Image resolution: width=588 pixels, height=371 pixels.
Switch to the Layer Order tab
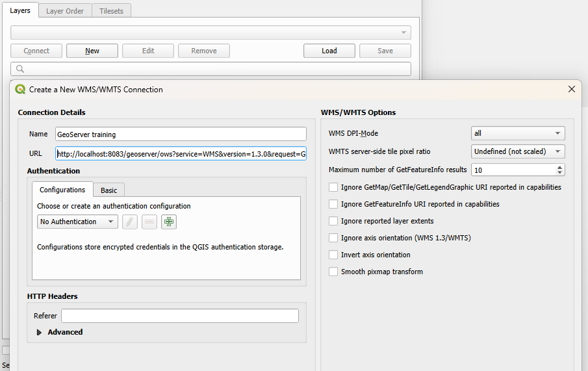point(65,11)
